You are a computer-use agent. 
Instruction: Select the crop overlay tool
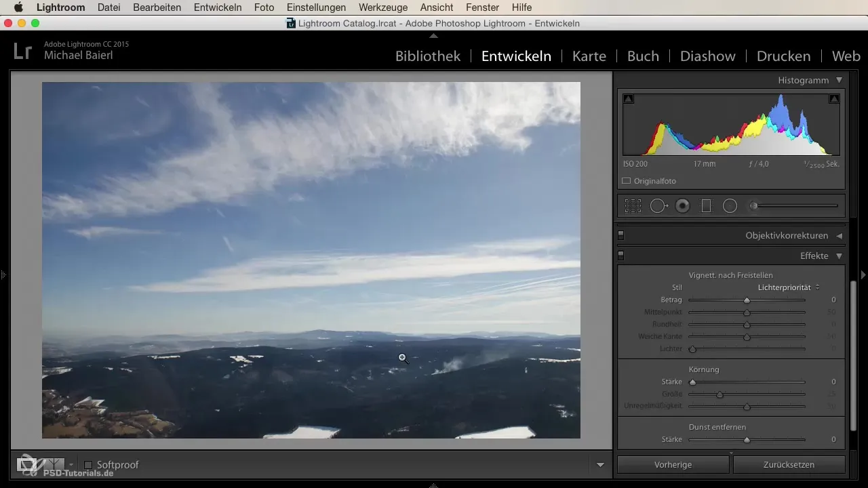[x=633, y=206]
